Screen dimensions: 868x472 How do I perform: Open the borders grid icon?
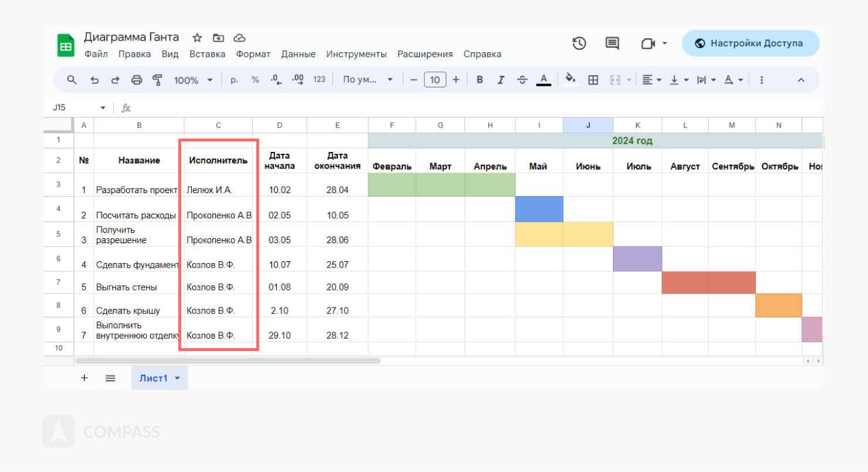(593, 80)
